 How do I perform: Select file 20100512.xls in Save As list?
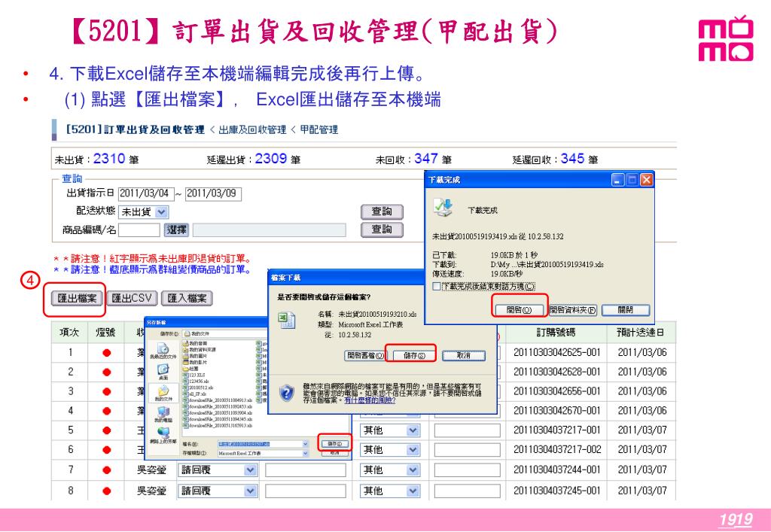tap(198, 388)
